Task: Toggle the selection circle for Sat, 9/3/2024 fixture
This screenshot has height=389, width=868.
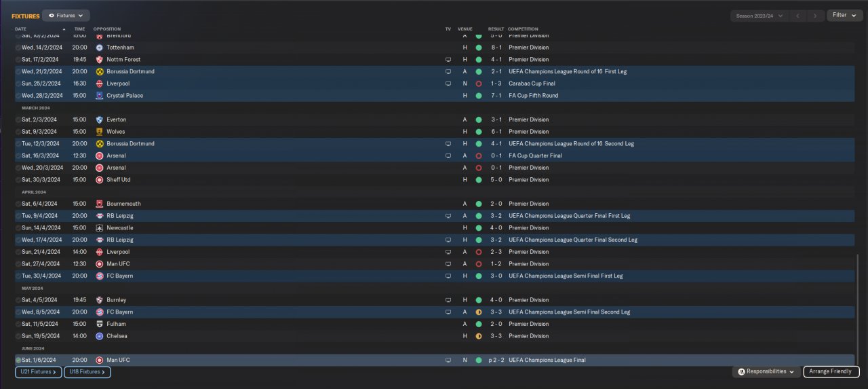Action: (18, 132)
